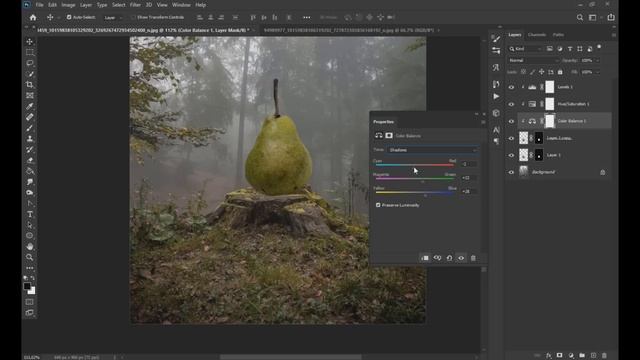
Task: Select the History Brush tool
Action: point(30,149)
